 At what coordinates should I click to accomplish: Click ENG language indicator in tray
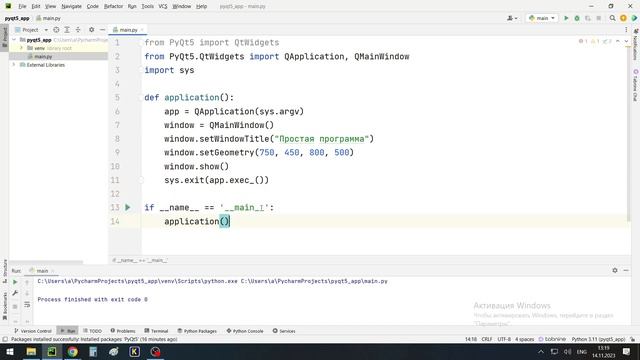pos(582,351)
